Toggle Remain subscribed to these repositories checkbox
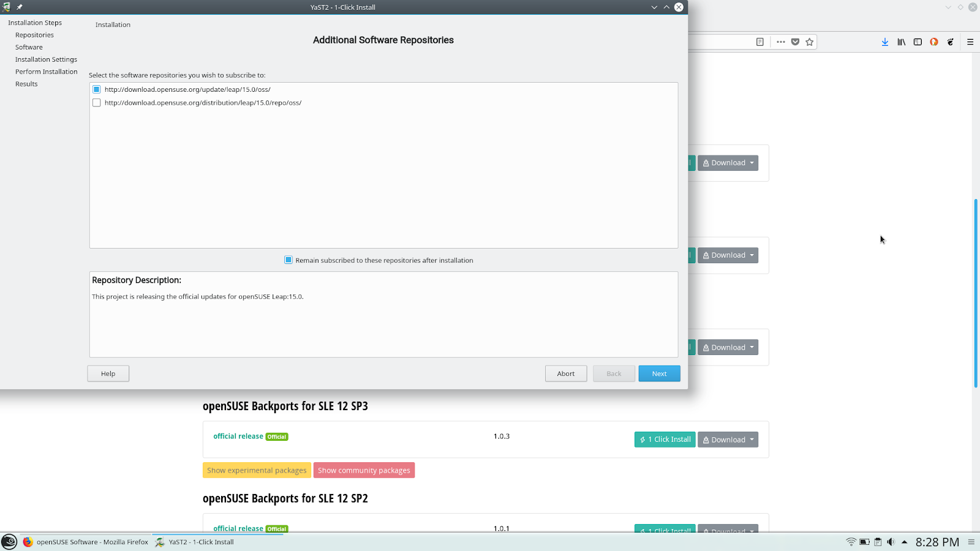 click(x=288, y=260)
